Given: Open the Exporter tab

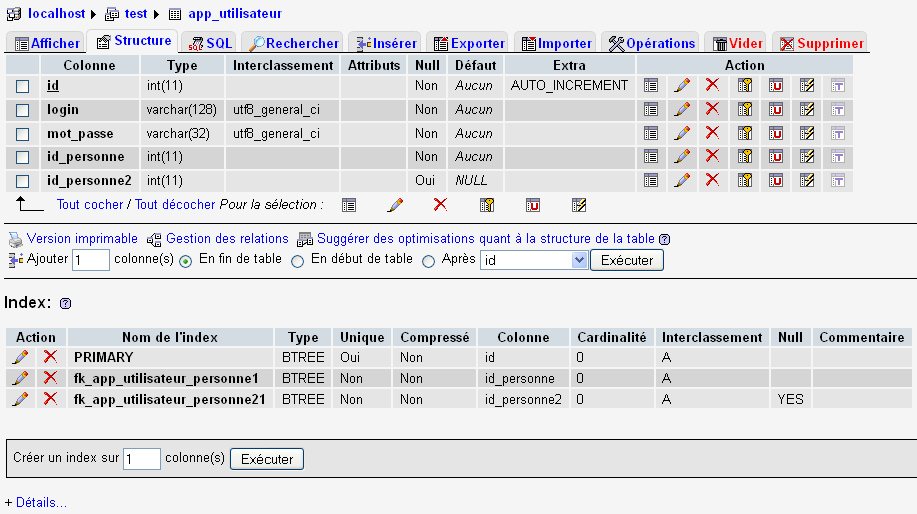Looking at the screenshot, I should (x=469, y=43).
